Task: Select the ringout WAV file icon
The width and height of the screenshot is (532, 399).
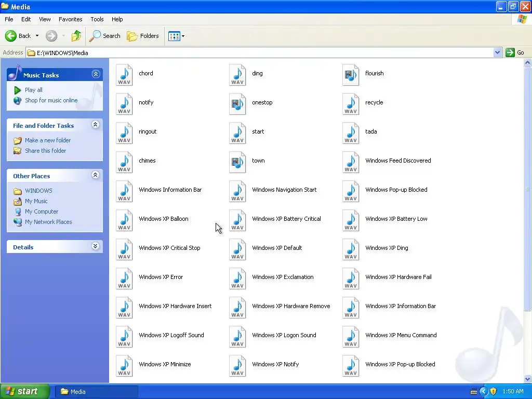Action: (x=124, y=133)
